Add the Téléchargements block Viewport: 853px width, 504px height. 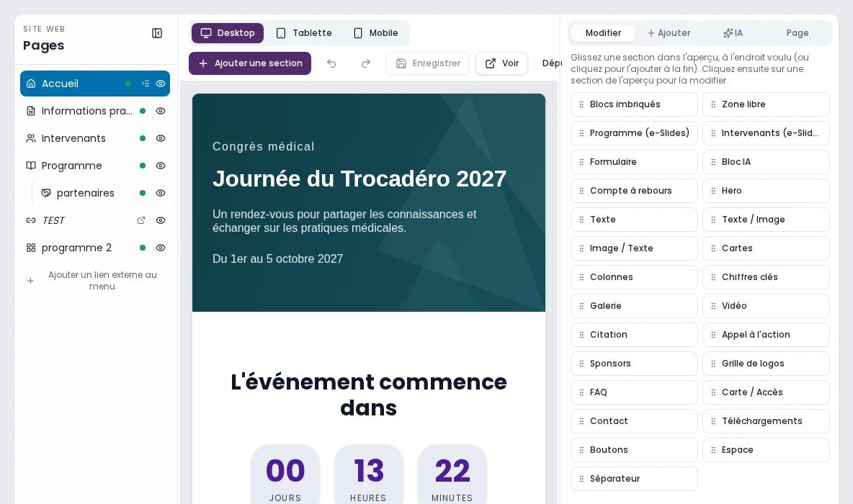tap(766, 421)
